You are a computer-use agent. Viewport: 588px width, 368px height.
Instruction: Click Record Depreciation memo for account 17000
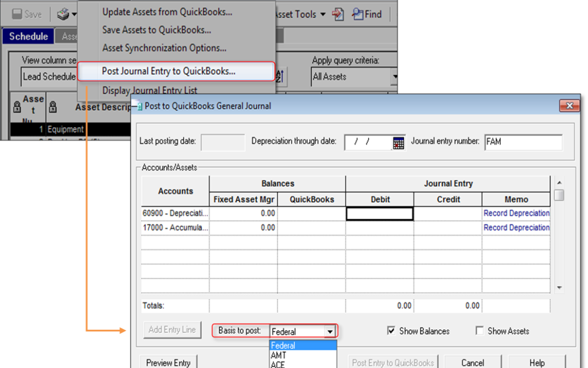(x=516, y=227)
